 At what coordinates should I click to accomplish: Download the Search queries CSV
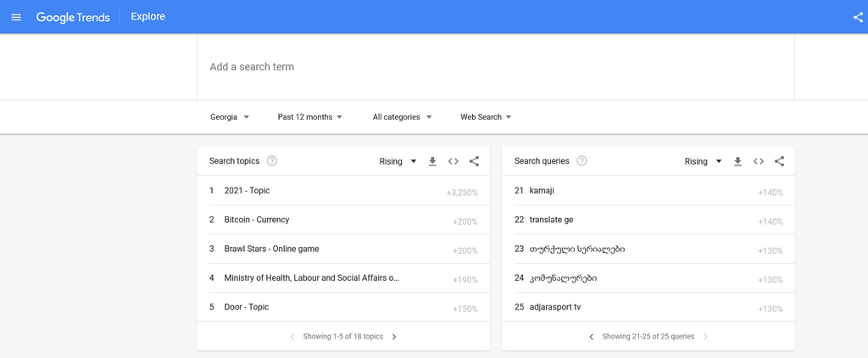(x=737, y=161)
